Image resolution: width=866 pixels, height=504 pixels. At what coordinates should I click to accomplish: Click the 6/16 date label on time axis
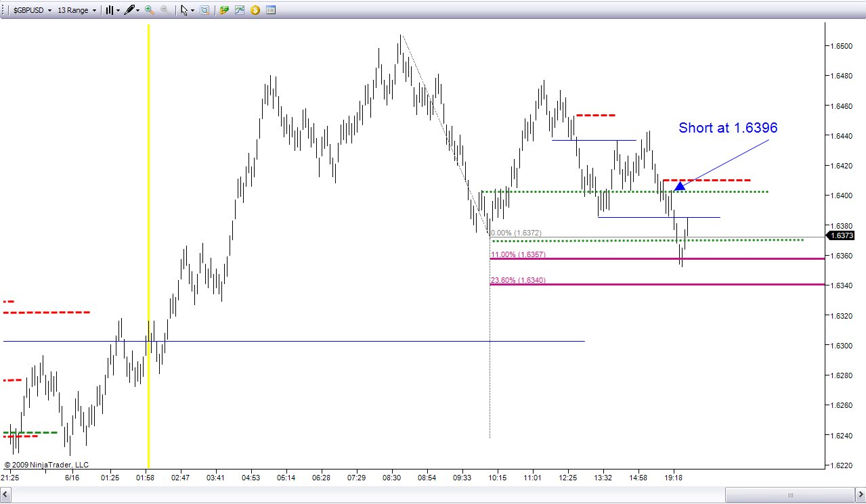(72, 478)
